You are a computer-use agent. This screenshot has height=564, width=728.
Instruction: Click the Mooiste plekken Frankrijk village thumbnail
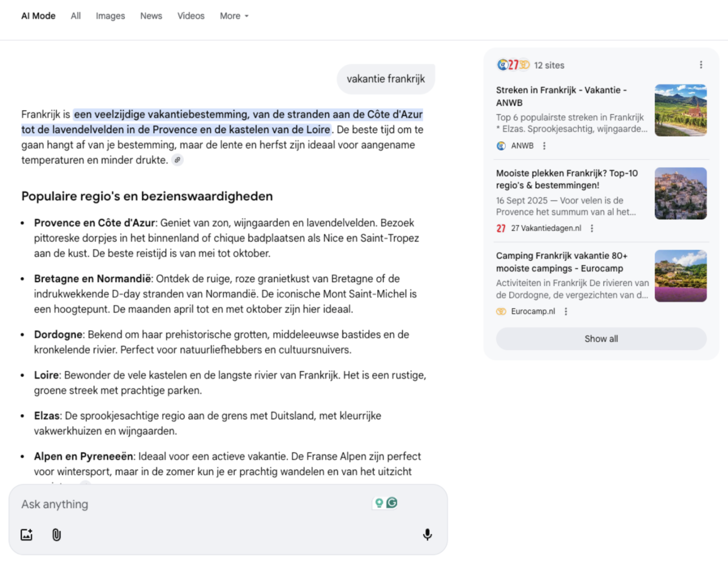point(681,193)
